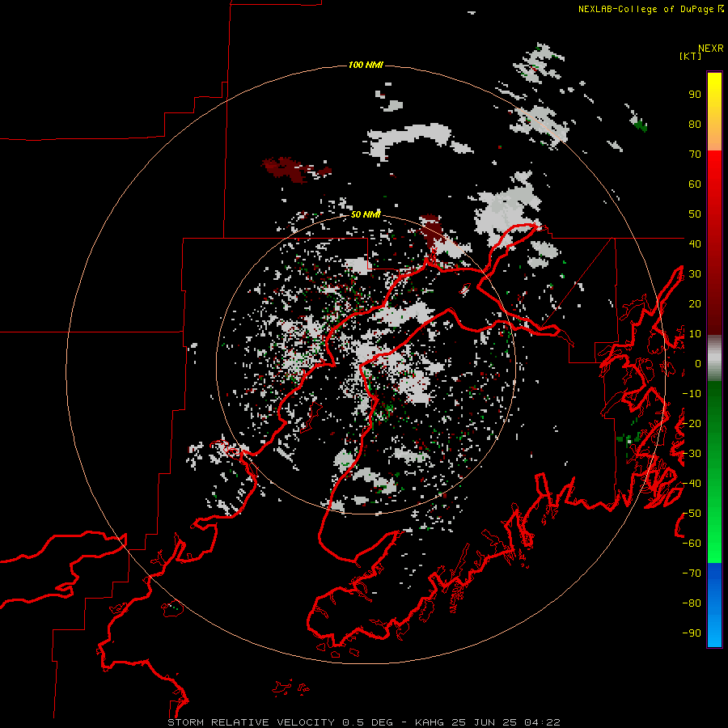The image size is (728, 728).
Task: Click the NEXLAB-College of DuPage label
Action: point(647,9)
